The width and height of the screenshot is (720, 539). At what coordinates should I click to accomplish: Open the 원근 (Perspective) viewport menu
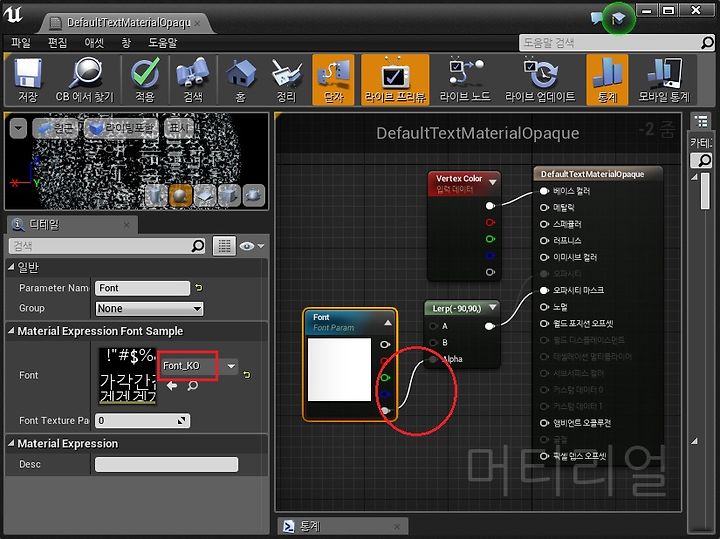pos(56,128)
